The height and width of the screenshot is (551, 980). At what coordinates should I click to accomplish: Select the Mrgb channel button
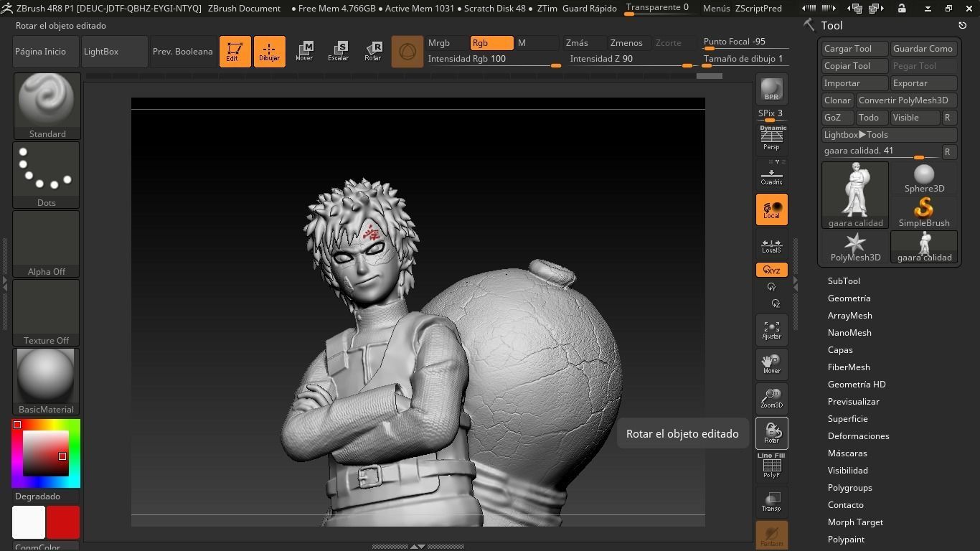(447, 43)
